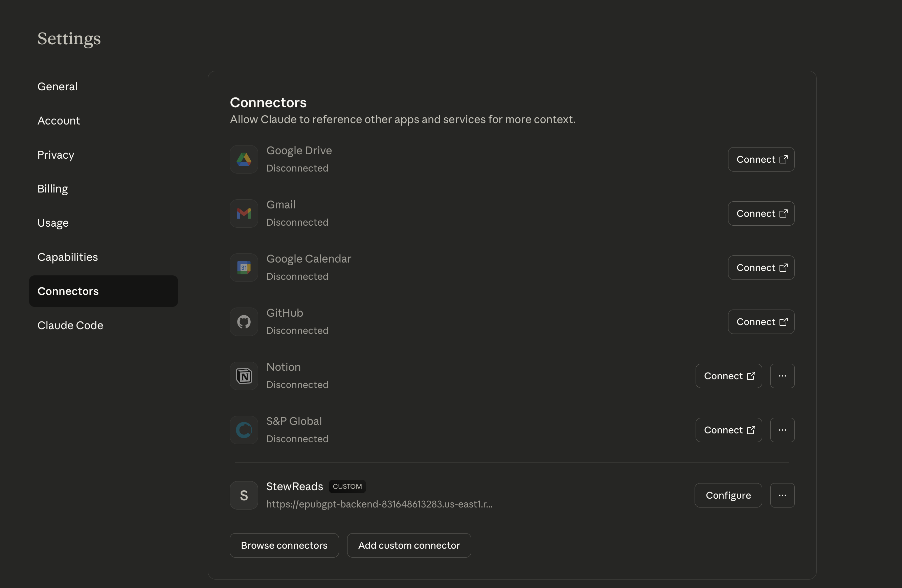The image size is (902, 588).
Task: Click the Google Calendar connector name
Action: 309,259
